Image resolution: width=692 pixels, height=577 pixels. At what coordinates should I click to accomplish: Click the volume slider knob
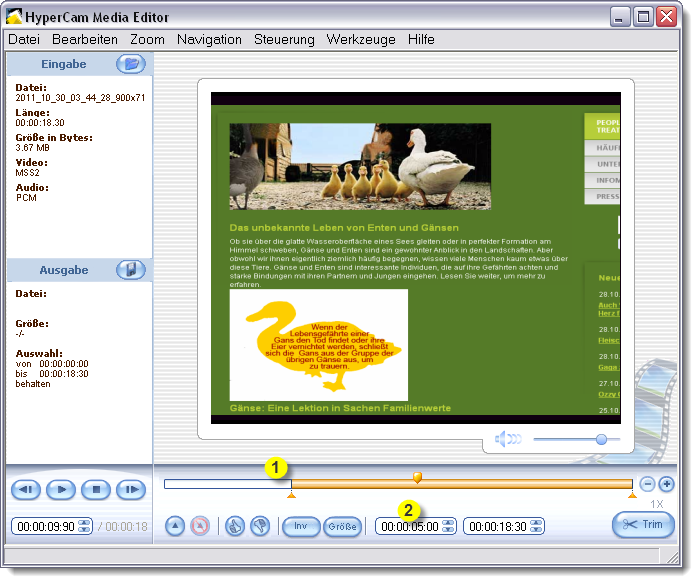(x=601, y=439)
